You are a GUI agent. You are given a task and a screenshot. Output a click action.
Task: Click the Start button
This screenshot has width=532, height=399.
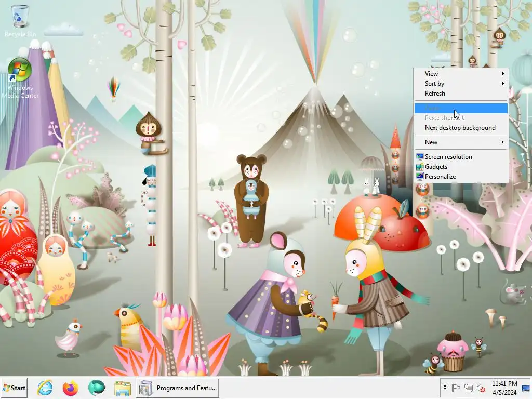click(14, 388)
